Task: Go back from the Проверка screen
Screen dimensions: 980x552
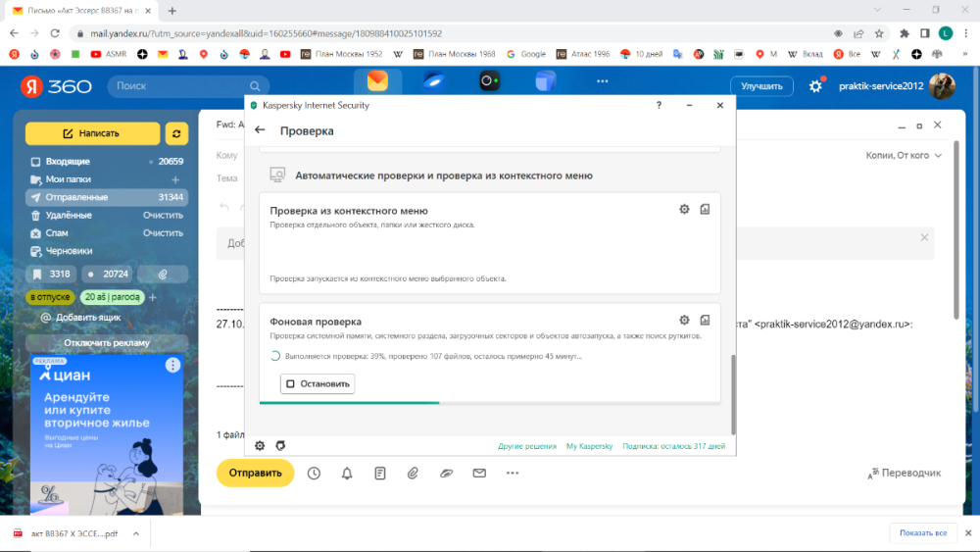Action: 260,130
